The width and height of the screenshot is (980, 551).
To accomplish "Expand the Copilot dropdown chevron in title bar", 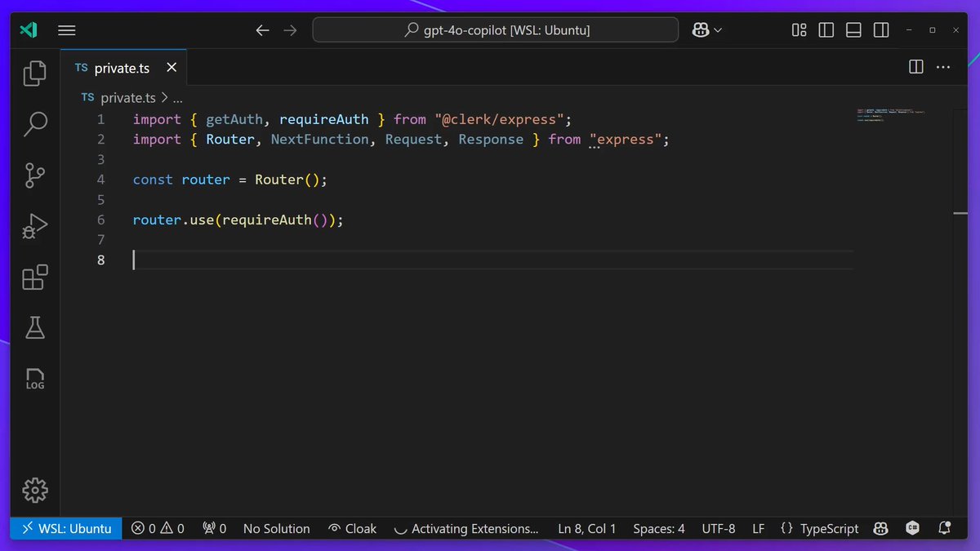I will point(718,30).
